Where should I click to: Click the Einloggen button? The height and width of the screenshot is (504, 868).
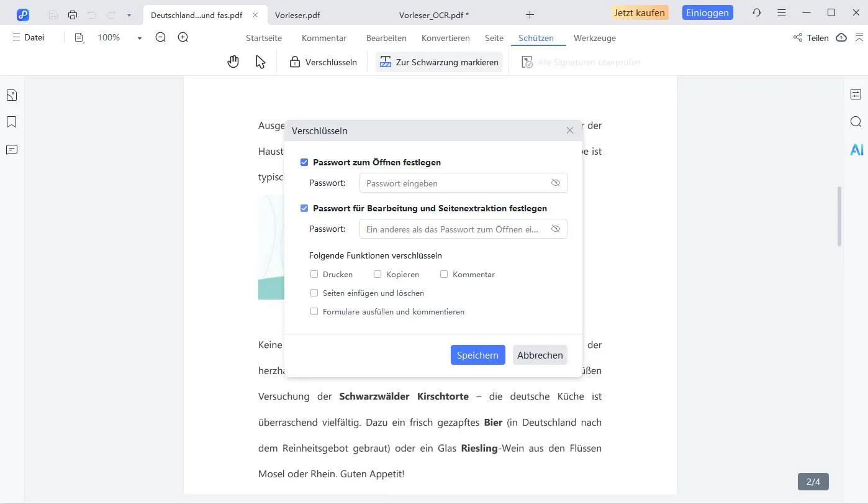707,12
